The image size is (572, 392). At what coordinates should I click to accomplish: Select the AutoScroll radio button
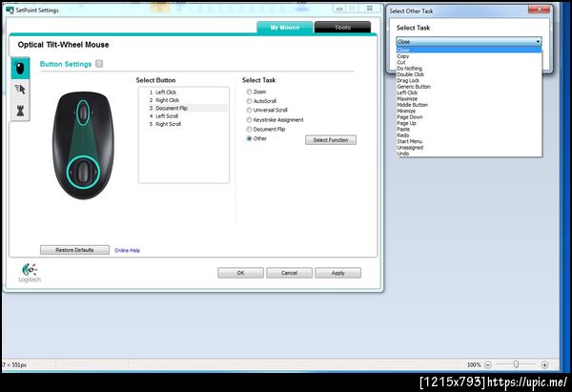pos(249,101)
